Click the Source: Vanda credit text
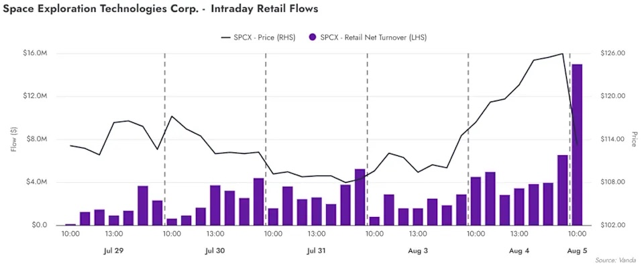The image size is (644, 268). [618, 260]
